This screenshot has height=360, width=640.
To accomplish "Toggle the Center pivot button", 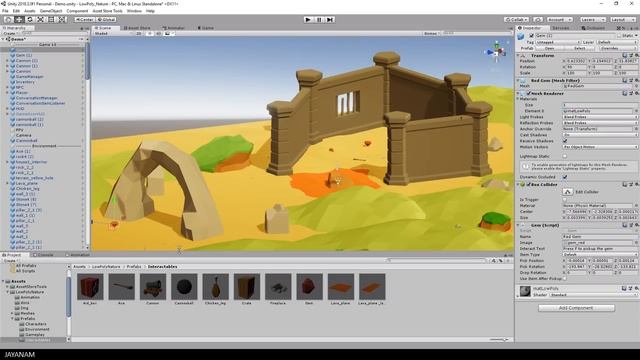I will pos(85,20).
